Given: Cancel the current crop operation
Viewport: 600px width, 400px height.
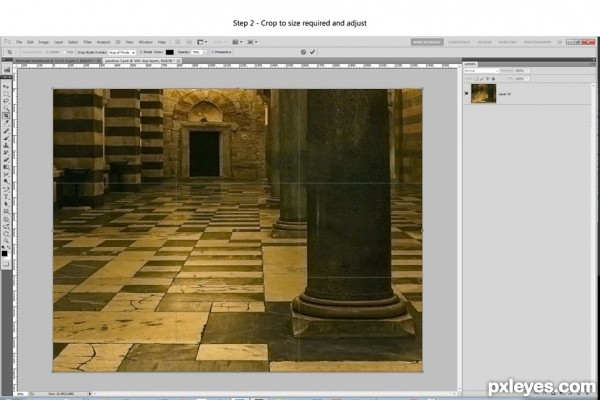Looking at the screenshot, I should click(x=303, y=52).
